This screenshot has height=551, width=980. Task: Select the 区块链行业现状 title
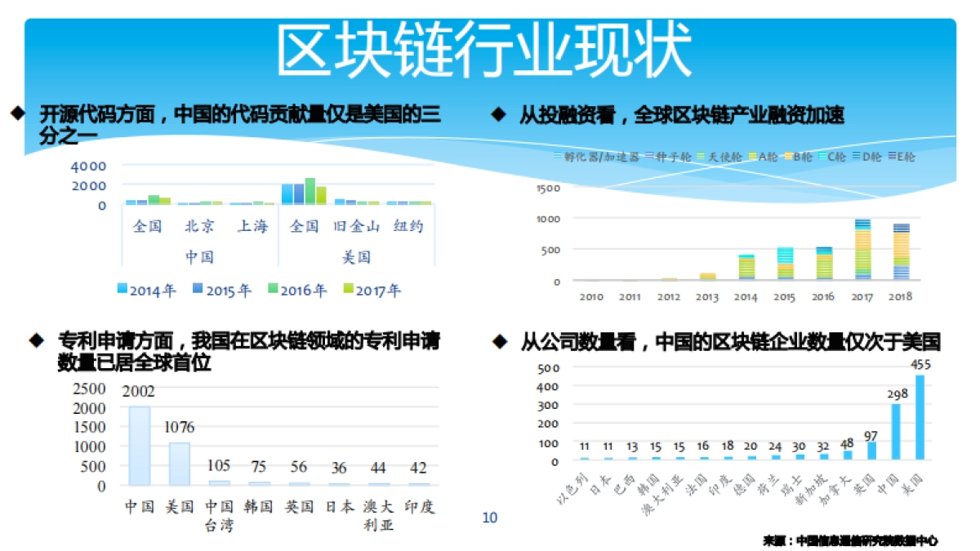pyautogui.click(x=490, y=45)
